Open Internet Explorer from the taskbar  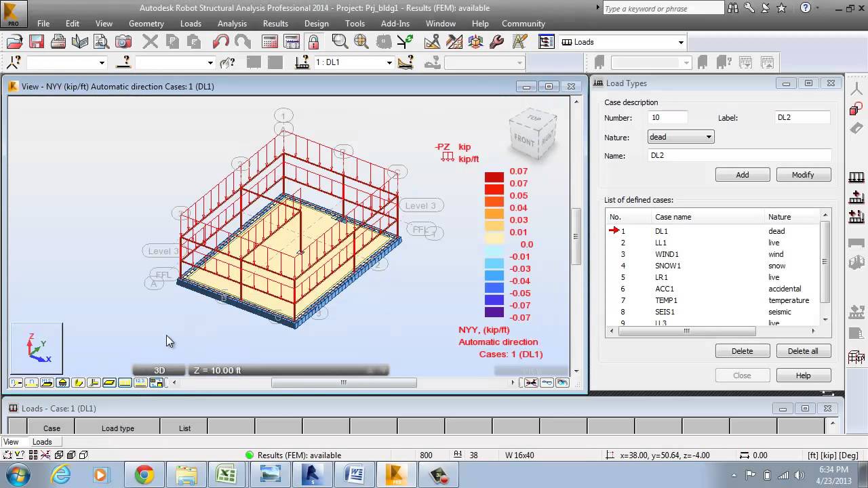pos(61,474)
